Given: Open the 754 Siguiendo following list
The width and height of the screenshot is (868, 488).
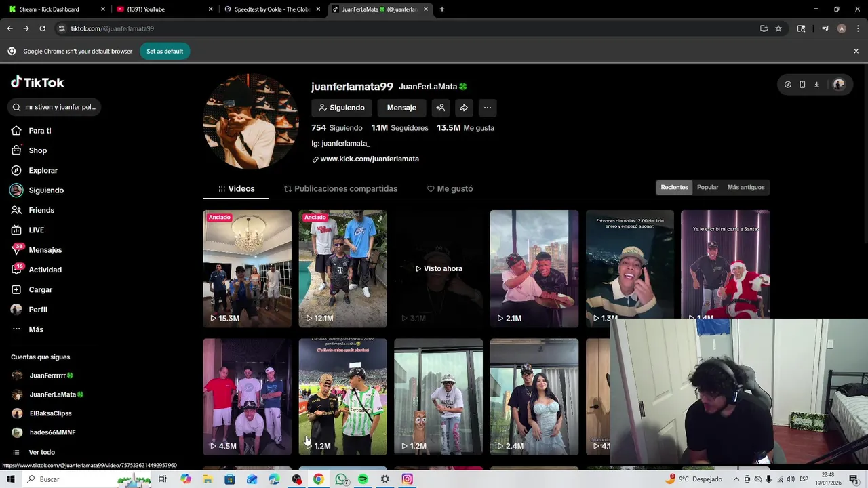Looking at the screenshot, I should pyautogui.click(x=336, y=128).
